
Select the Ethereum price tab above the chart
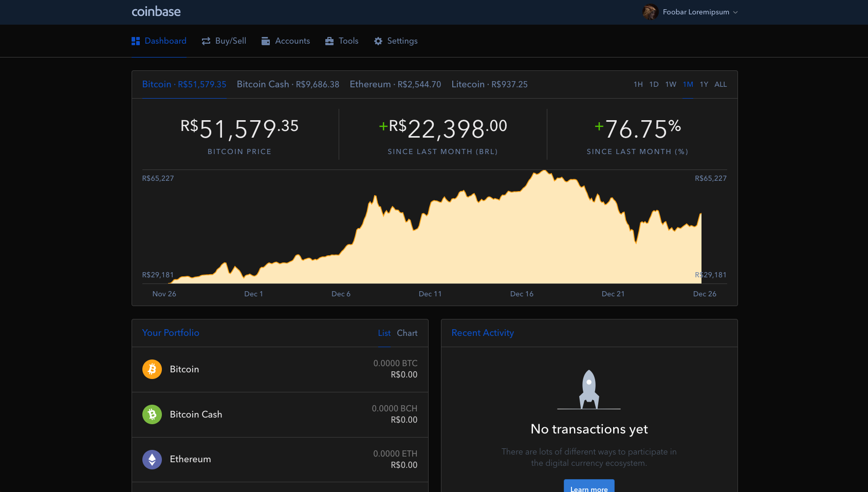tap(395, 84)
